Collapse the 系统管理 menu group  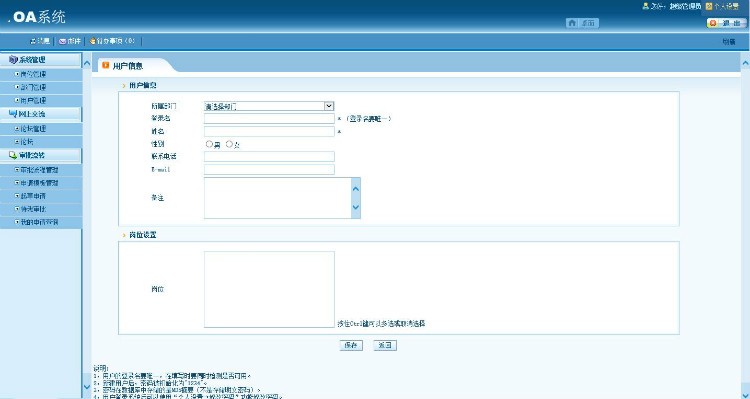click(x=41, y=60)
